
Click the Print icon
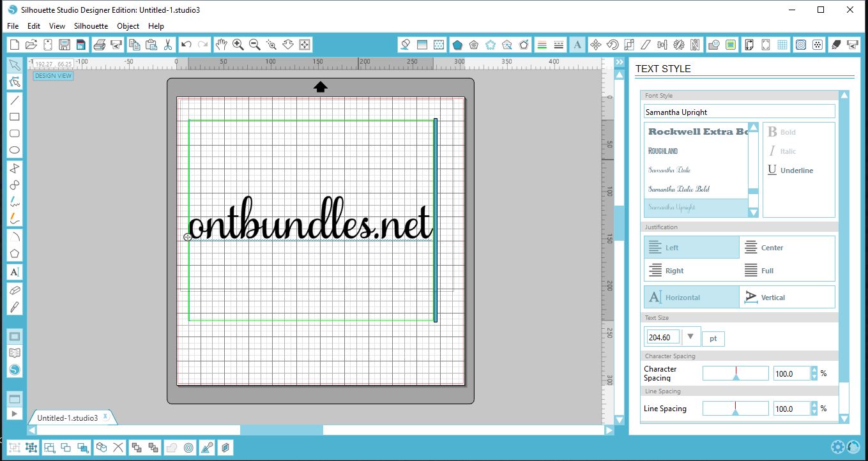[99, 45]
